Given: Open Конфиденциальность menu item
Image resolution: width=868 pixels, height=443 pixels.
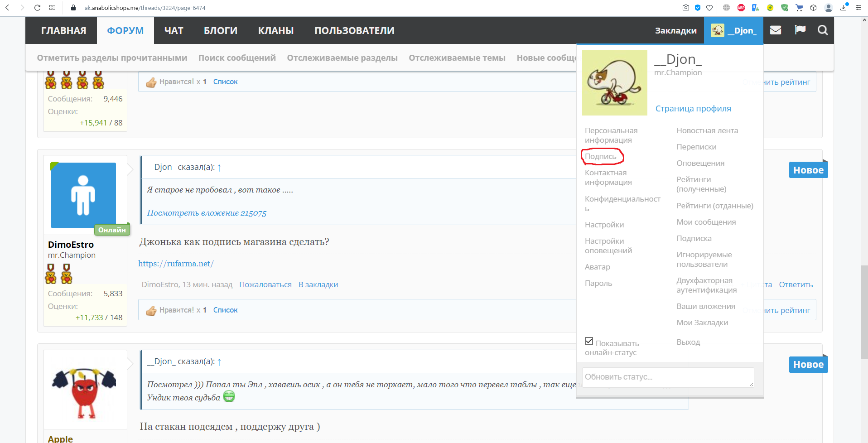Looking at the screenshot, I should [x=622, y=204].
